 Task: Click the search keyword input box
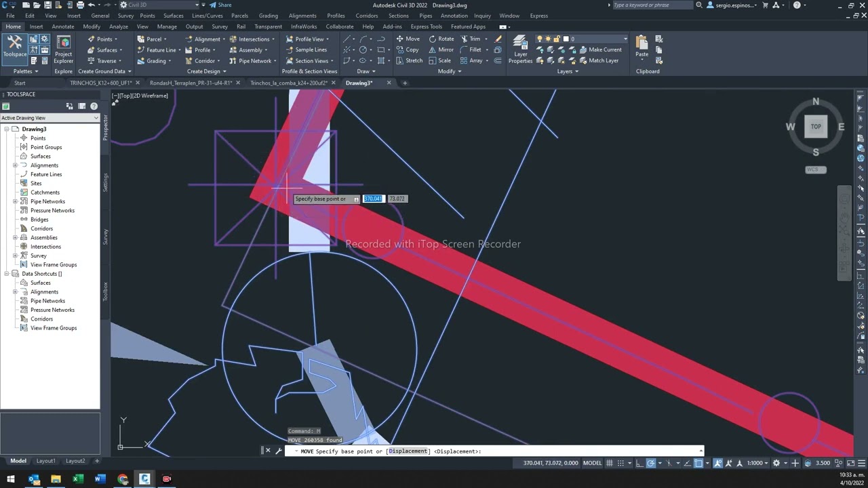click(x=652, y=5)
